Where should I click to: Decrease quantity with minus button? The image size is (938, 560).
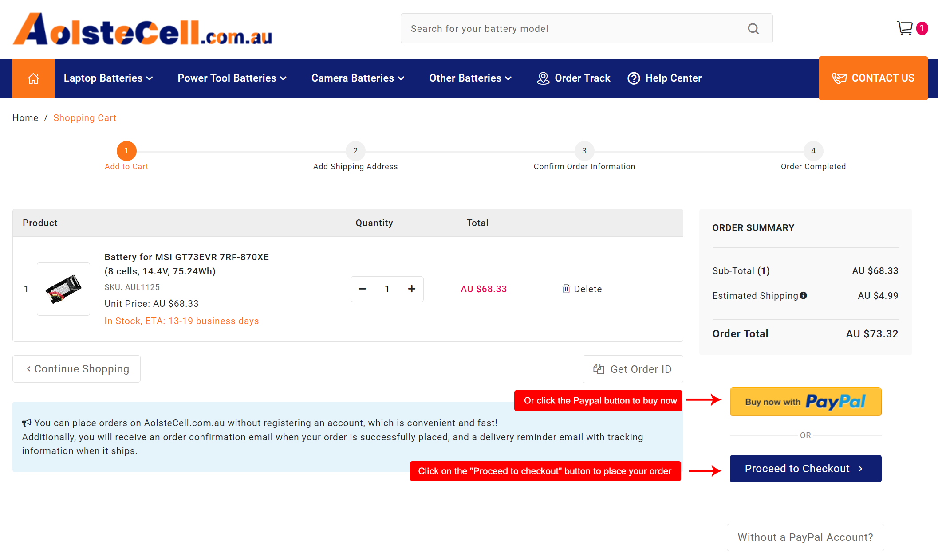click(x=362, y=289)
